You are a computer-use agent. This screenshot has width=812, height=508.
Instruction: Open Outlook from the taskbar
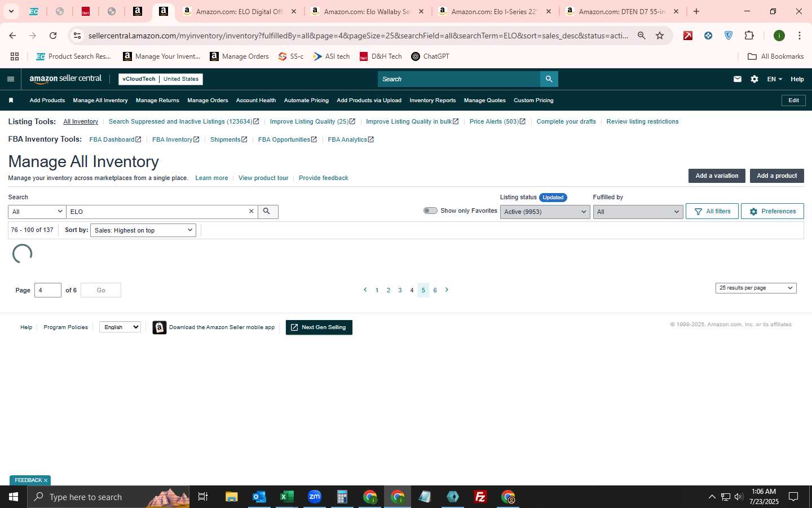click(x=259, y=497)
